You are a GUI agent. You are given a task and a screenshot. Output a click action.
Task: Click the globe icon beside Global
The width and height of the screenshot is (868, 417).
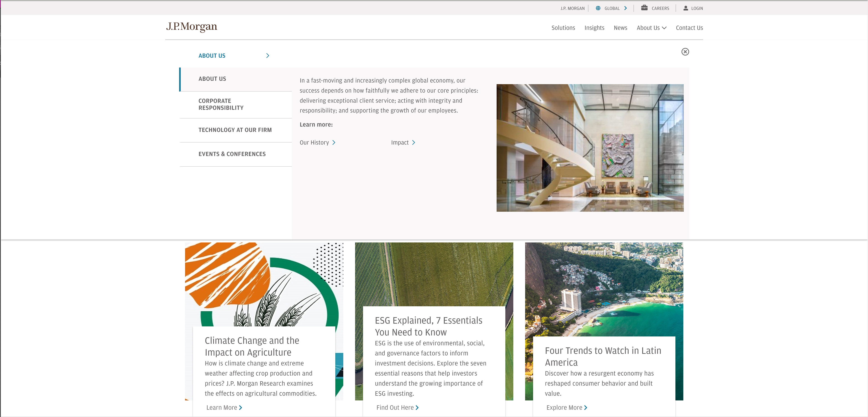598,8
